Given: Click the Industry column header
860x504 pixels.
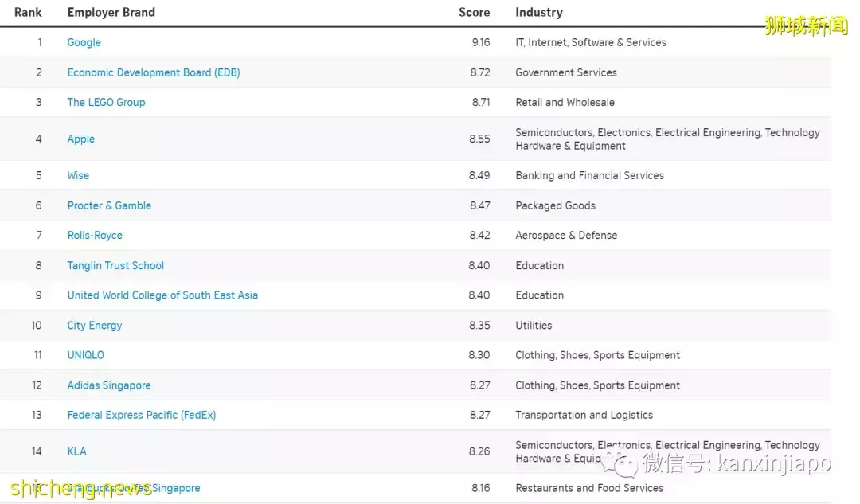Looking at the screenshot, I should coord(538,13).
